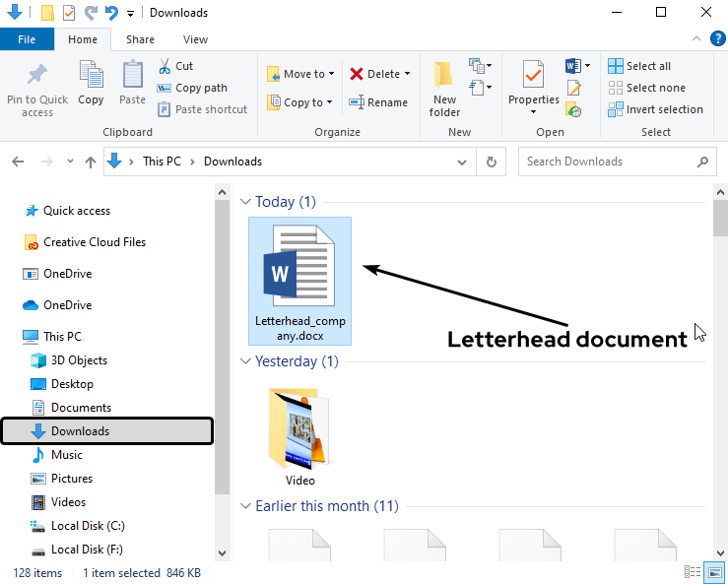Select the Letterhead_company.docx file

299,282
